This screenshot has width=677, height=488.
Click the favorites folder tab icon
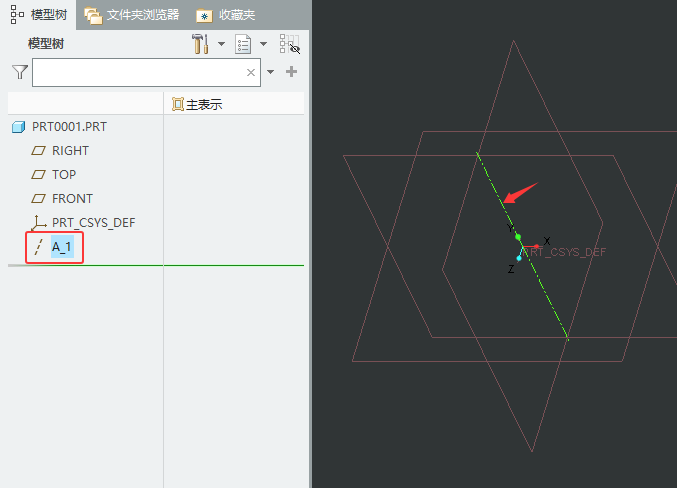coord(204,16)
